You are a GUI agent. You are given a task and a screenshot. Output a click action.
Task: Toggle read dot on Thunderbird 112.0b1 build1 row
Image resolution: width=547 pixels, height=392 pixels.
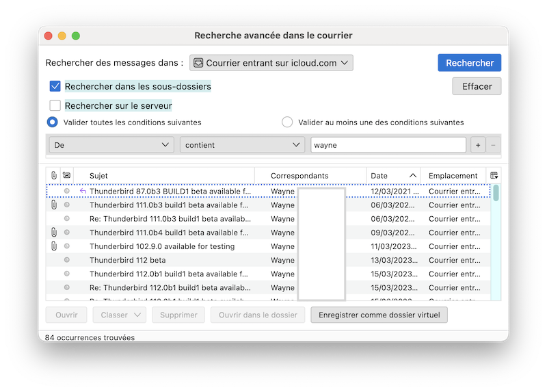tap(66, 274)
